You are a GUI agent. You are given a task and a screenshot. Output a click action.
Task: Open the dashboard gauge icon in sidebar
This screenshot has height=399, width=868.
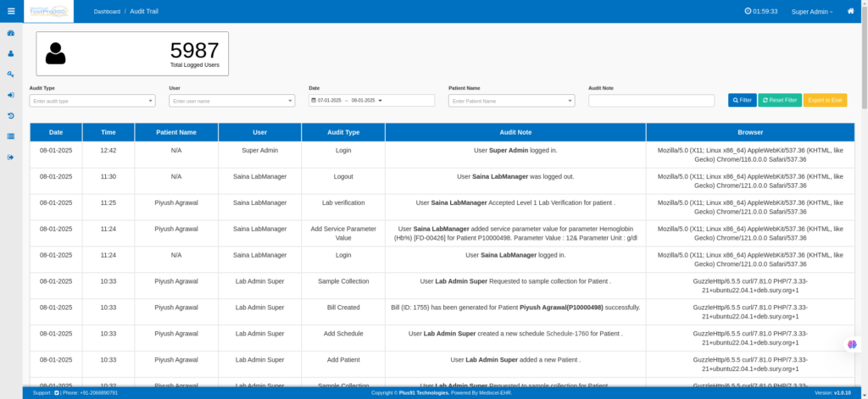11,33
